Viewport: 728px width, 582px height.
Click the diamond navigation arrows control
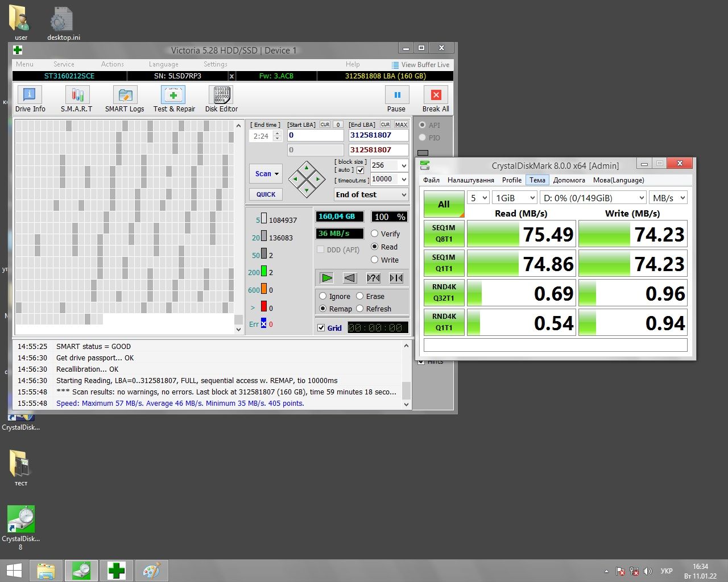(x=307, y=180)
